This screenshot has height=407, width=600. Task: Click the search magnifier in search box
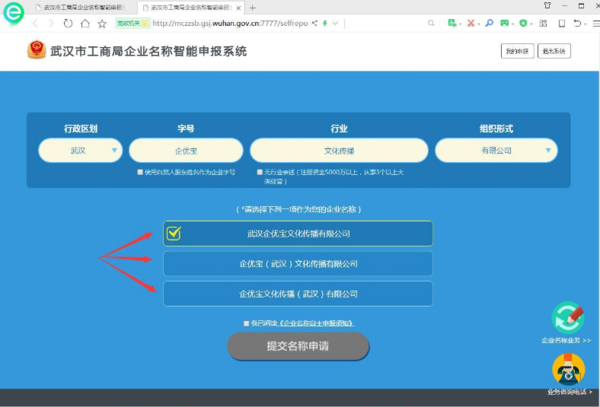click(431, 23)
